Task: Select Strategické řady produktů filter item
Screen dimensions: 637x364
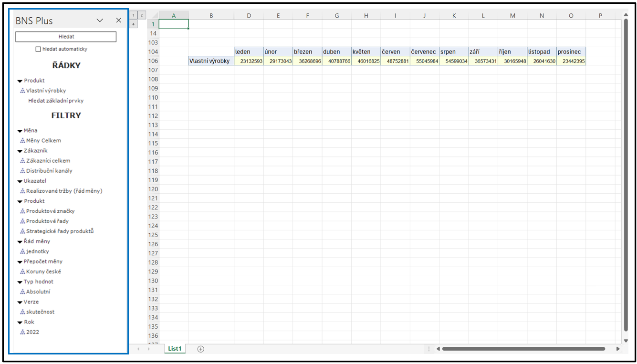Action: coord(60,231)
